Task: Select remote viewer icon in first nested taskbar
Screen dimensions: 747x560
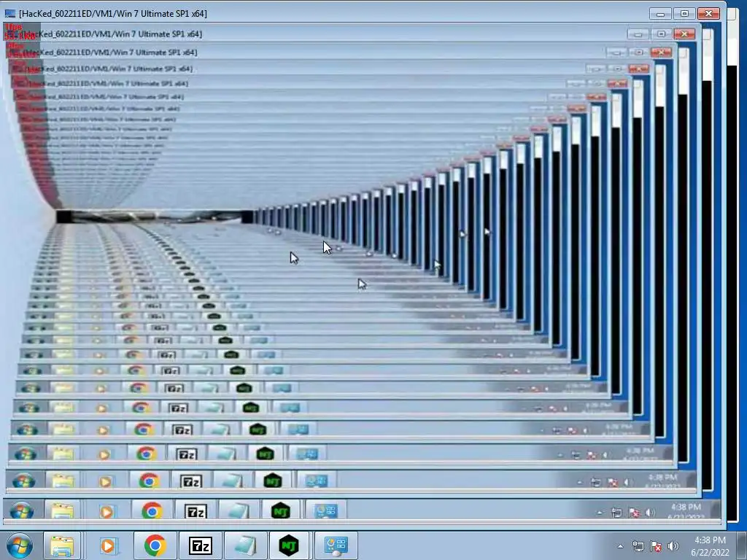Action: point(326,511)
